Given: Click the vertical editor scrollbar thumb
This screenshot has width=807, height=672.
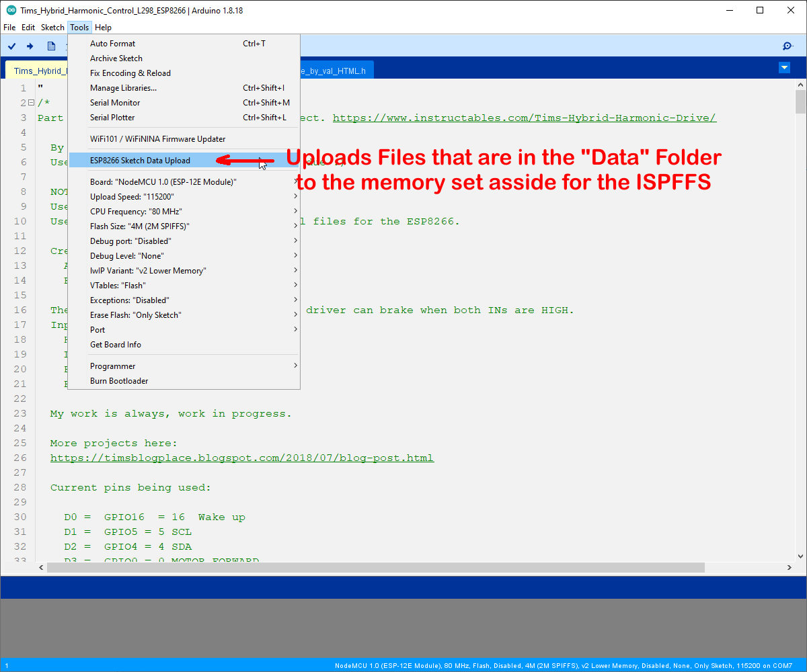Looking at the screenshot, I should tap(800, 101).
